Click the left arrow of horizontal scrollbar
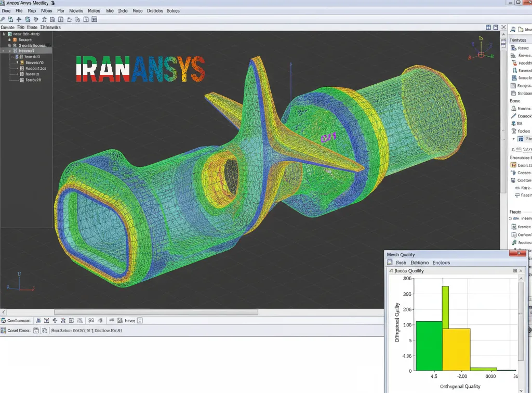This screenshot has height=393, width=532. click(3, 312)
